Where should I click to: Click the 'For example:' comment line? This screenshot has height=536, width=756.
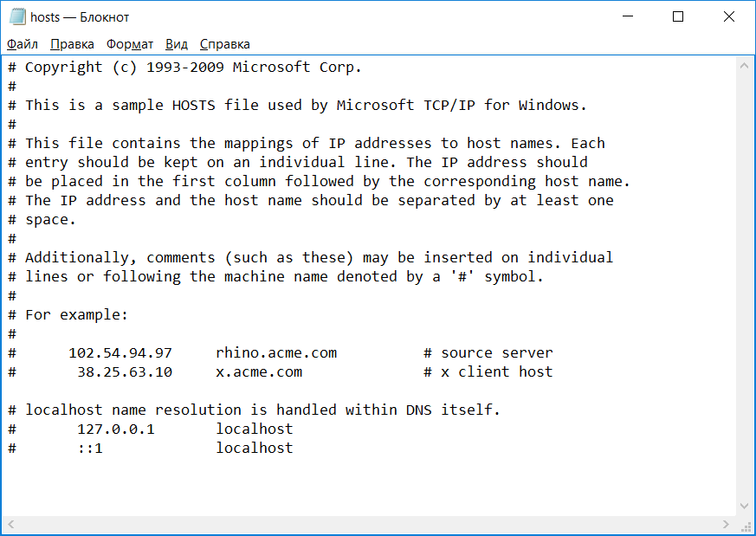point(68,315)
